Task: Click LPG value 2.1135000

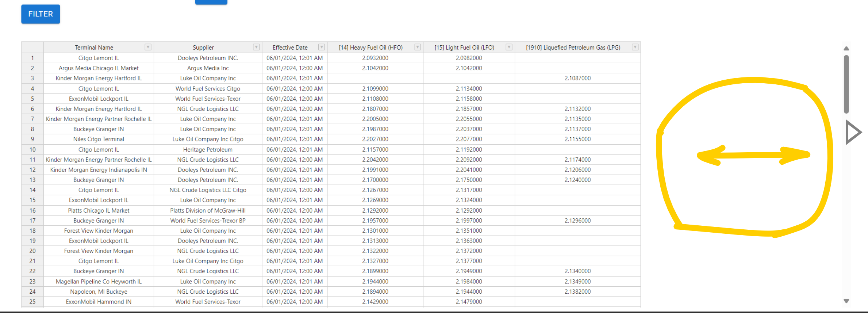Action: pyautogui.click(x=577, y=119)
